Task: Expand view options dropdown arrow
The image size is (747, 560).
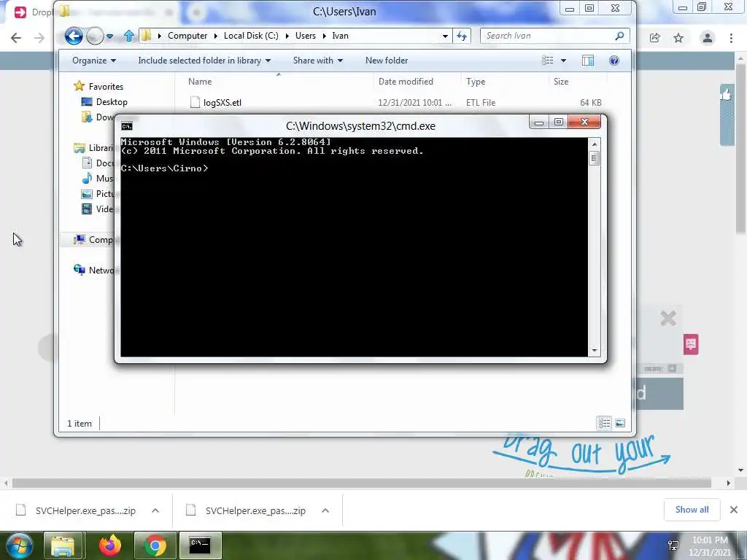Action: (564, 61)
